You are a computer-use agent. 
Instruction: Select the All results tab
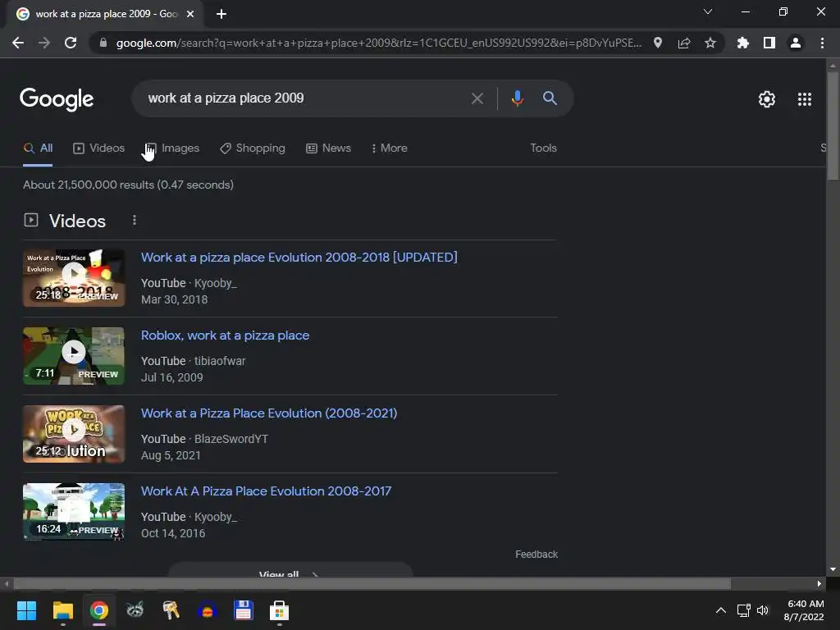pos(38,148)
